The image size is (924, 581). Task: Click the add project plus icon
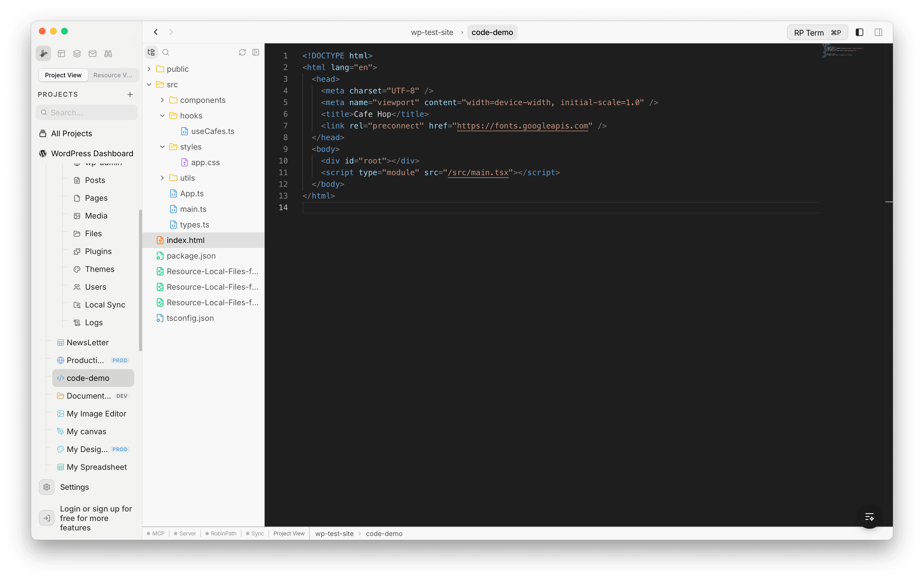click(130, 95)
